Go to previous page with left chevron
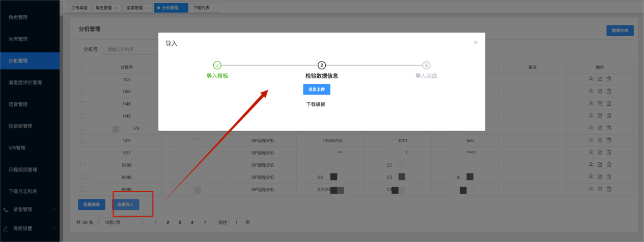The height and width of the screenshot is (242, 644). point(143,222)
